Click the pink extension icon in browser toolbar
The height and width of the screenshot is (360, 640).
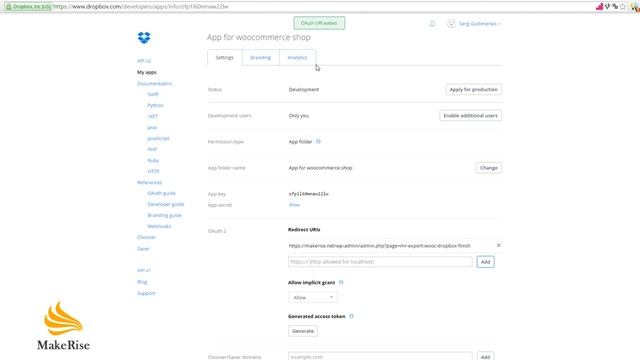click(x=599, y=7)
